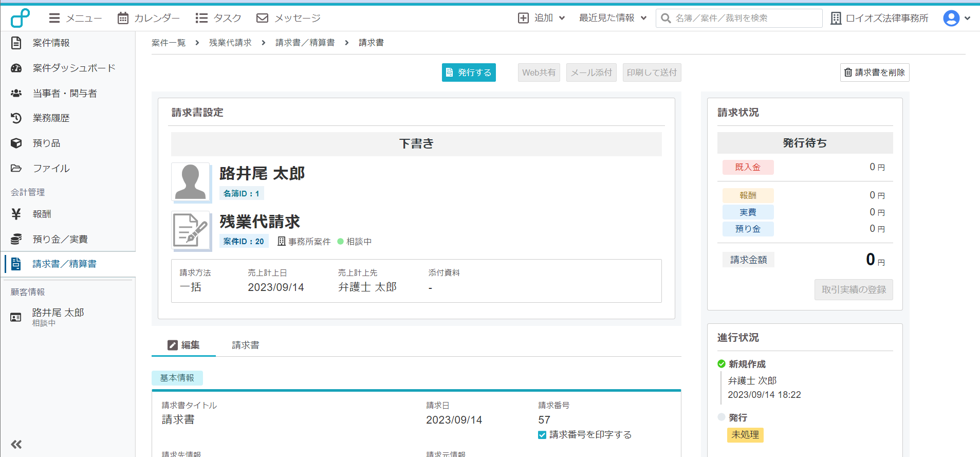Image resolution: width=980 pixels, height=457 pixels.
Task: Click the 請求書タイトル value 請求書
Action: coord(178,420)
